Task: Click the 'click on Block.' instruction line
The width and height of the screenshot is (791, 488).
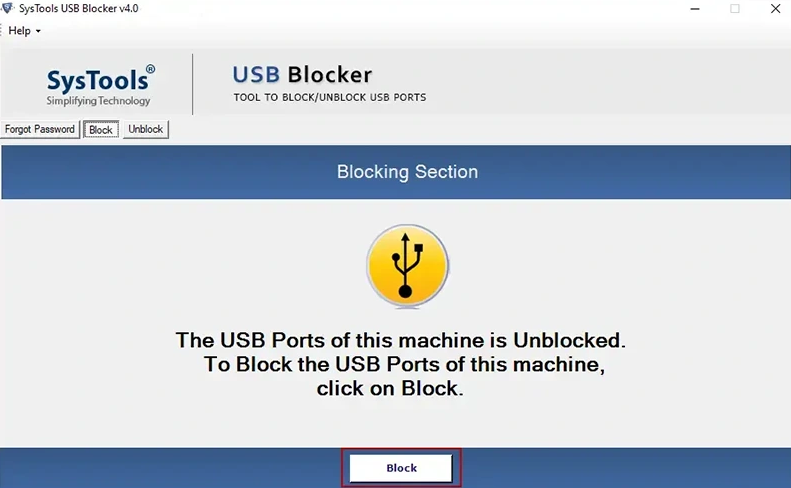Action: (x=390, y=389)
